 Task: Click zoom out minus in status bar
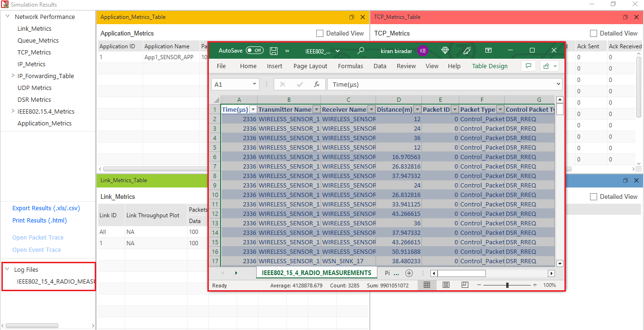tap(479, 285)
